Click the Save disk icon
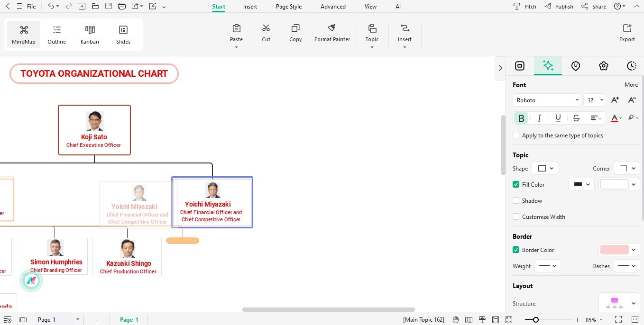This screenshot has width=644, height=325. [109, 6]
